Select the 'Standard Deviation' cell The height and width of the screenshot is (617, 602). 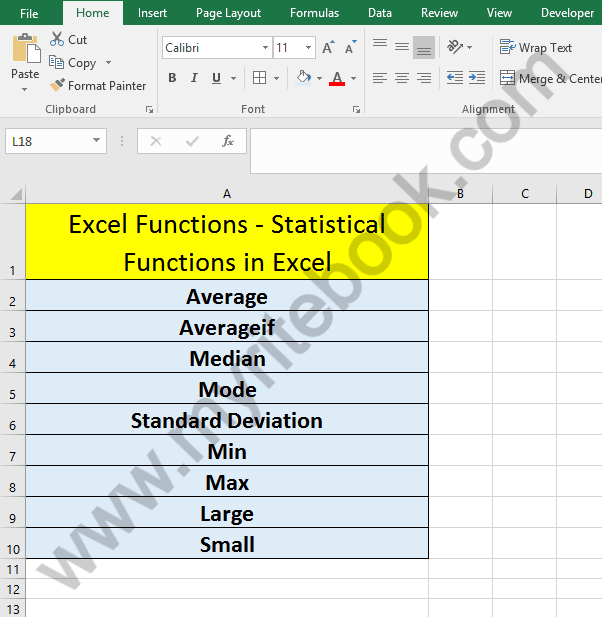(227, 420)
